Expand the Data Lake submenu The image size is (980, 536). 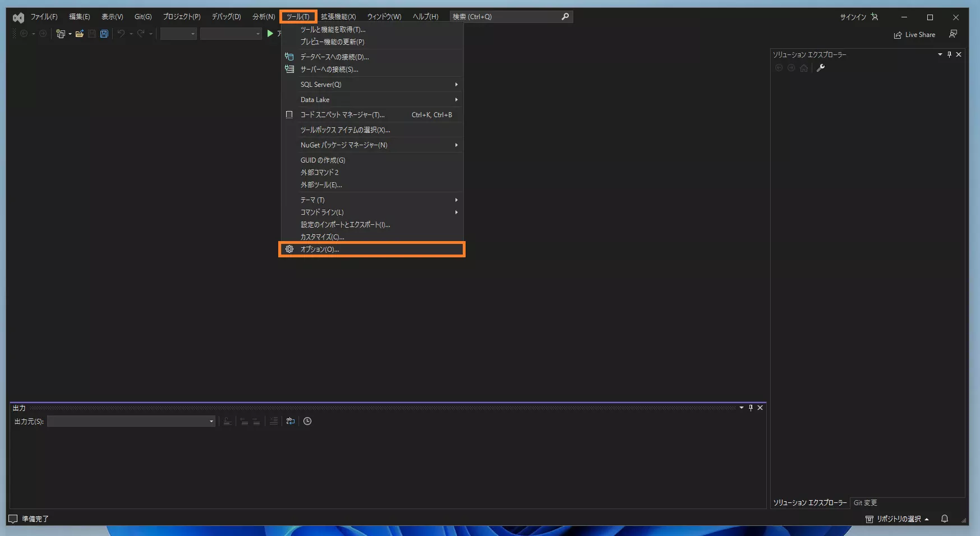372,100
